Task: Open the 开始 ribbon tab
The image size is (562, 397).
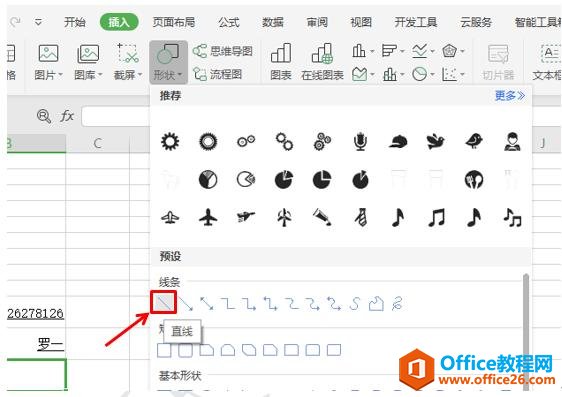Action: tap(75, 22)
